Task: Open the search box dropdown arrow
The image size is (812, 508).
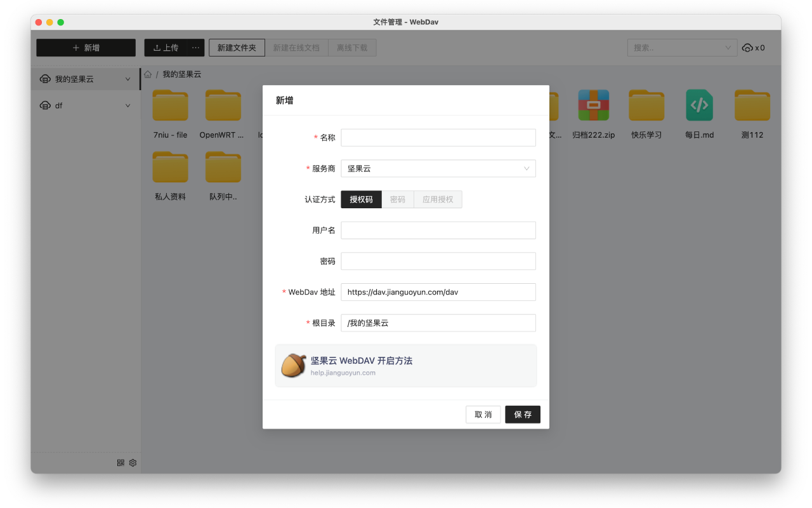Action: (728, 48)
